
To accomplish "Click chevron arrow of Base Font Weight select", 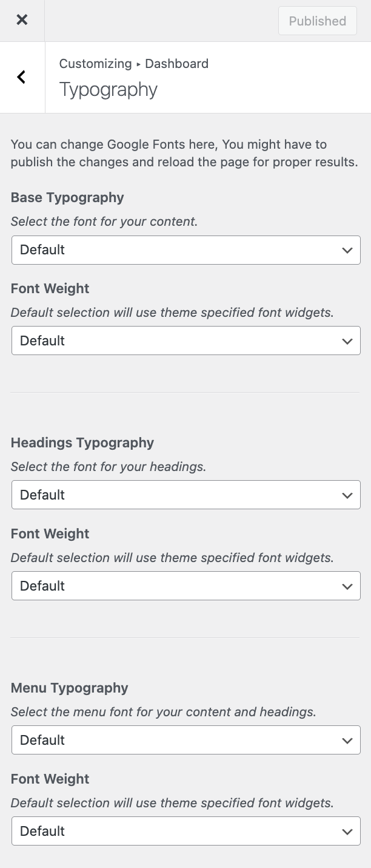I will click(x=347, y=342).
